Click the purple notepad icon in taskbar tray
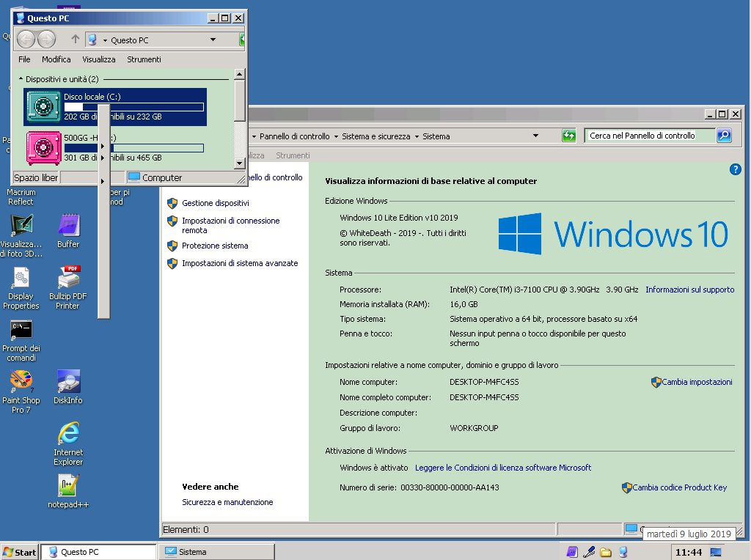 pyautogui.click(x=572, y=552)
